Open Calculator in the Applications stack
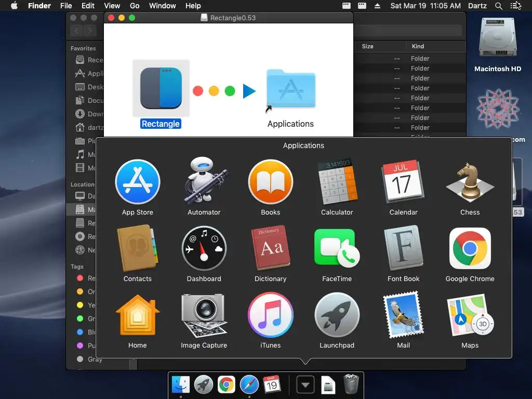532x399 pixels. coord(337,182)
